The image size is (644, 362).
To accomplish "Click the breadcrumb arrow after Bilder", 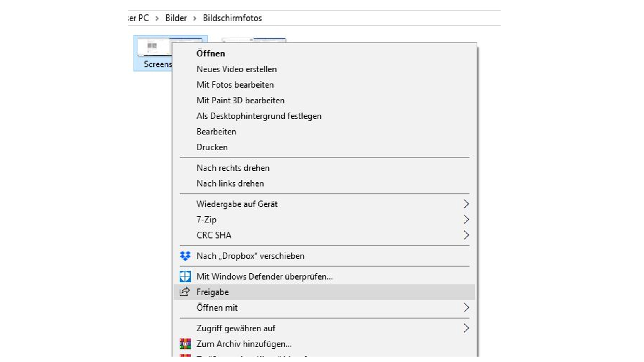I will click(195, 18).
